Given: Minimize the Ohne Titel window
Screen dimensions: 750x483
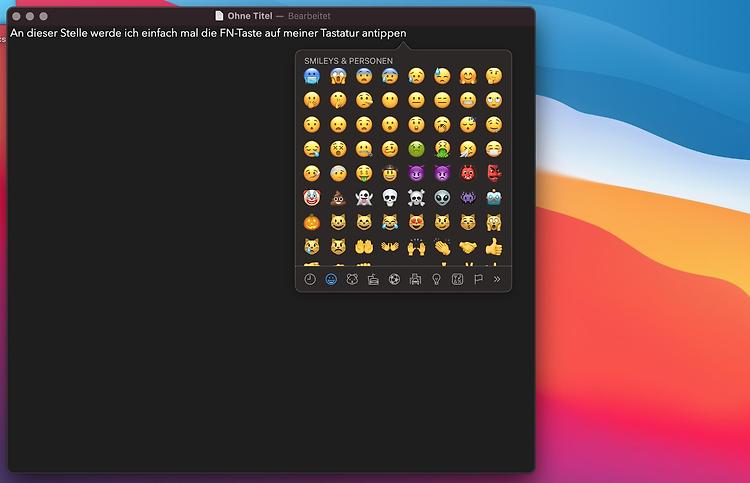Looking at the screenshot, I should tap(30, 16).
